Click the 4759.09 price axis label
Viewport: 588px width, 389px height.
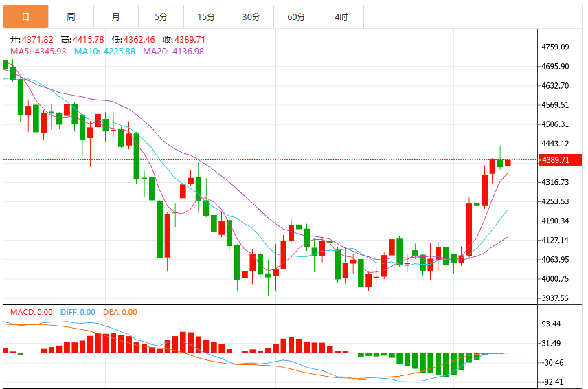(x=555, y=47)
